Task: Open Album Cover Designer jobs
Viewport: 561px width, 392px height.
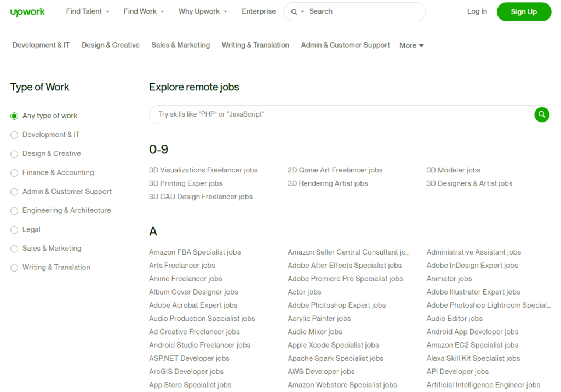Action: coord(193,292)
